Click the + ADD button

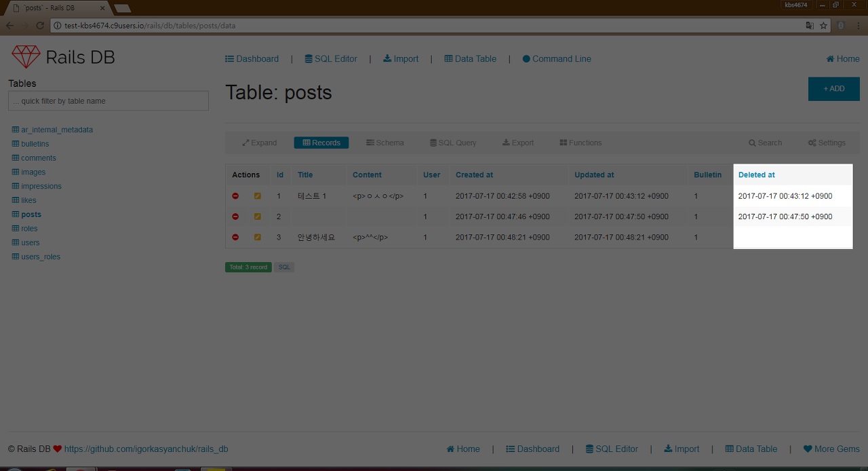click(834, 89)
